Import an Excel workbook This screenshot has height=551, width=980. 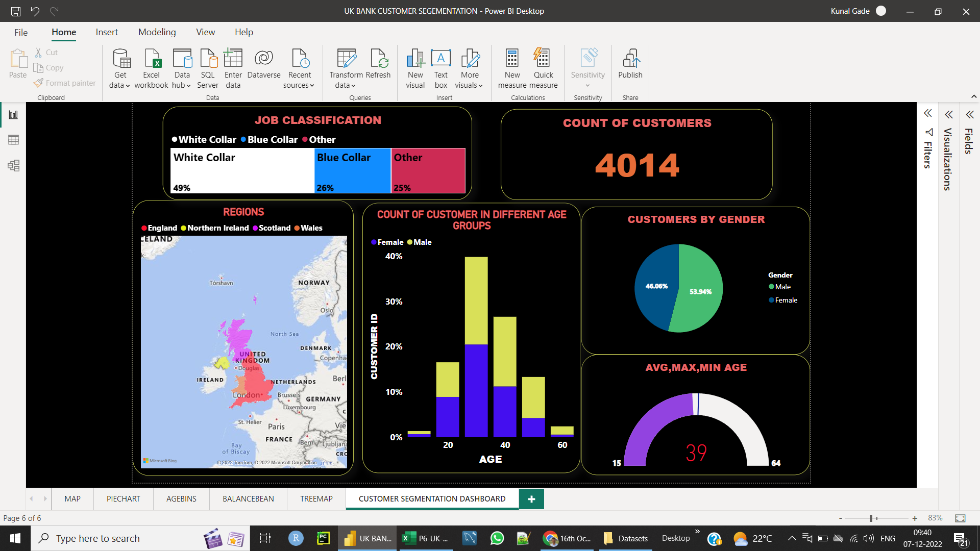[151, 68]
